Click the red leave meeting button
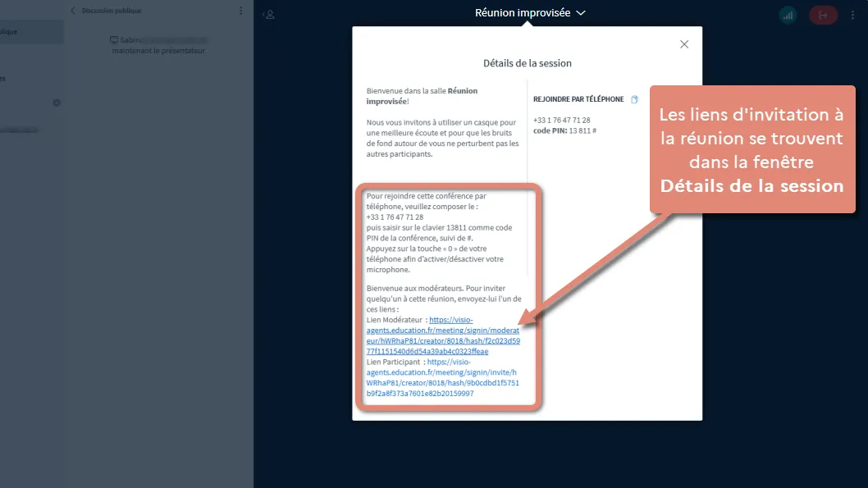This screenshot has width=868, height=488. [823, 15]
